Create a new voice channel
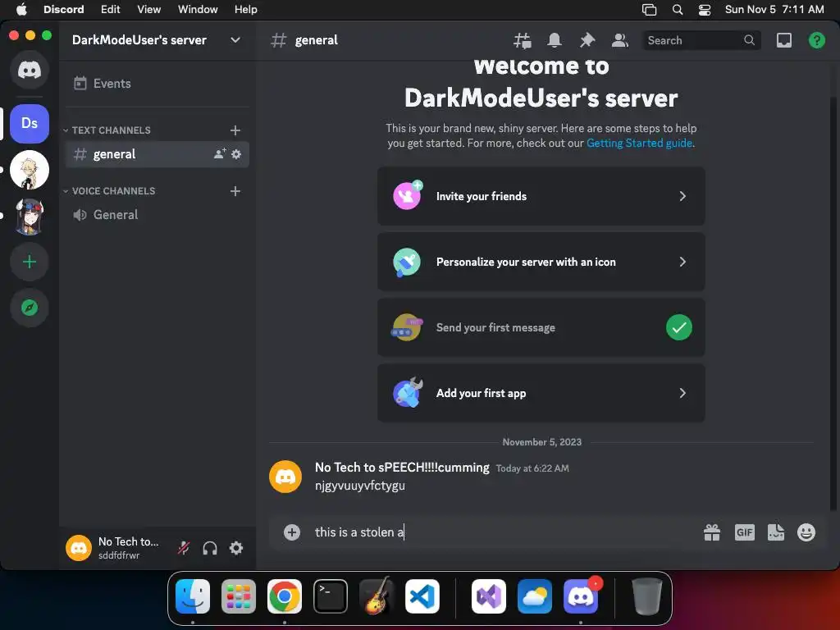 pyautogui.click(x=235, y=191)
